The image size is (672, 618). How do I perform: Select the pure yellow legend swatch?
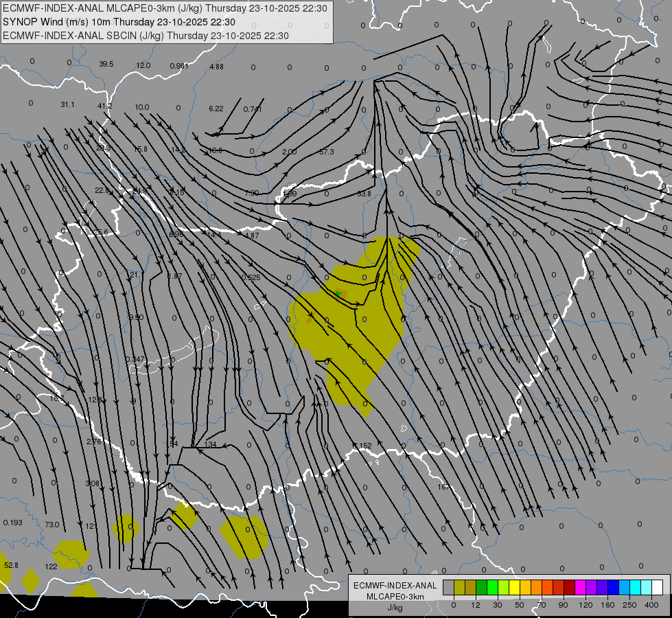pyautogui.click(x=515, y=587)
